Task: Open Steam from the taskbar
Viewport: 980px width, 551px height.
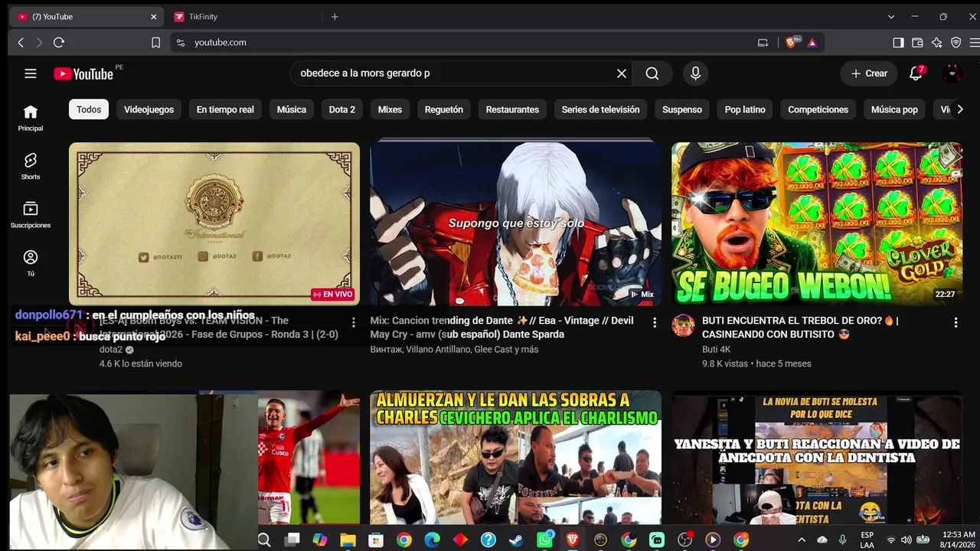Action: pyautogui.click(x=516, y=540)
